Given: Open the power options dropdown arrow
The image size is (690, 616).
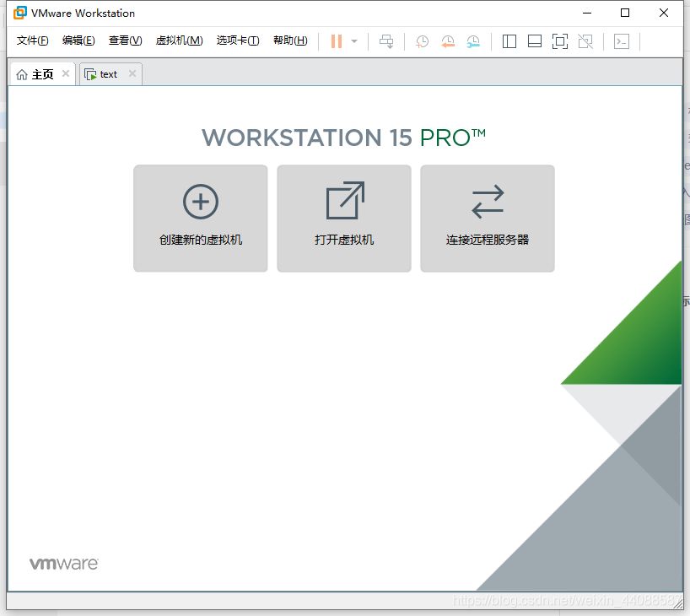Looking at the screenshot, I should [354, 41].
